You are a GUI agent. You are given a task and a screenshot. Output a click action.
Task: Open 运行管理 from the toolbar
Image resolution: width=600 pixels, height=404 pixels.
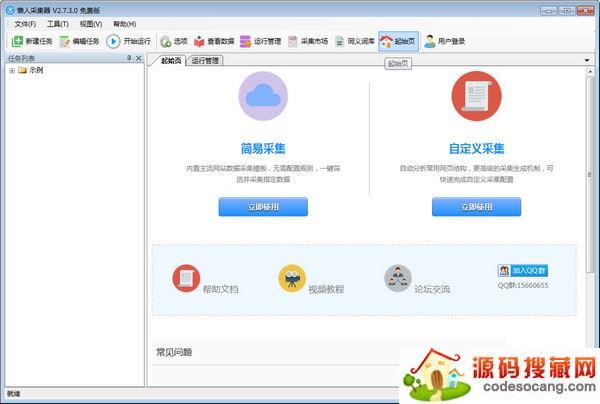[246, 41]
